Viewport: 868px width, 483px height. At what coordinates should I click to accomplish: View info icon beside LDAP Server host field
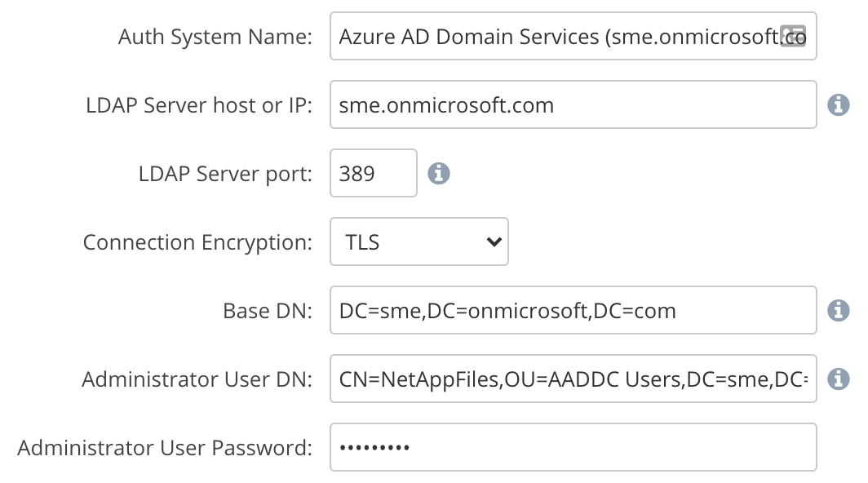[839, 104]
